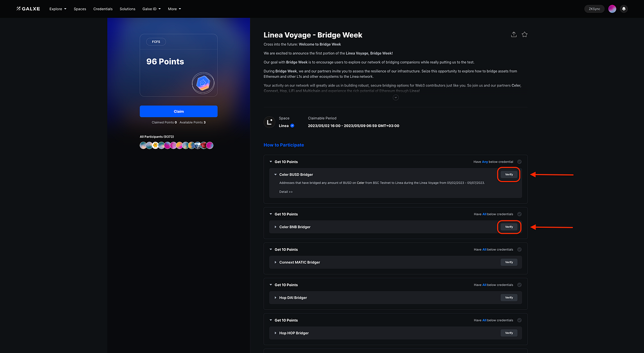Screen dimensions: 644x353
Task: Click Hop HOP Bridger credential name
Action: coord(294,333)
